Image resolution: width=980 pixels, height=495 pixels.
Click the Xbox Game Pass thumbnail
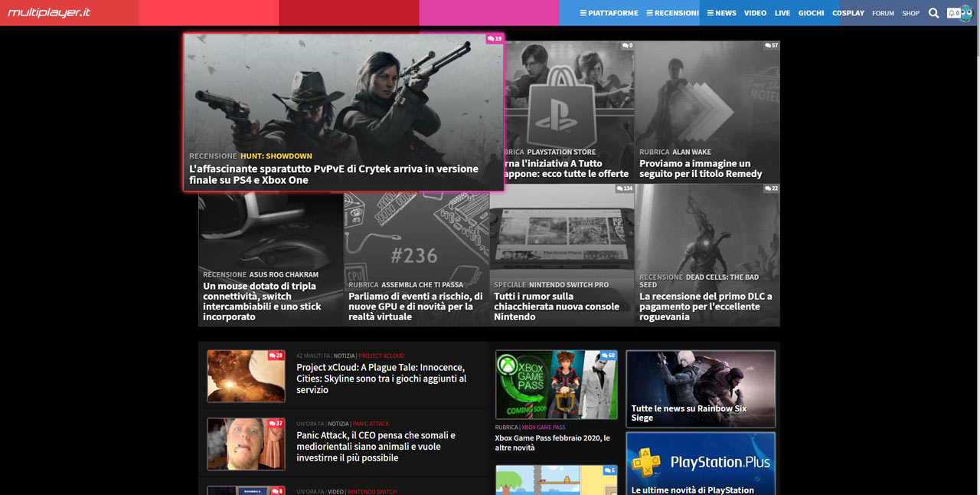tap(556, 385)
